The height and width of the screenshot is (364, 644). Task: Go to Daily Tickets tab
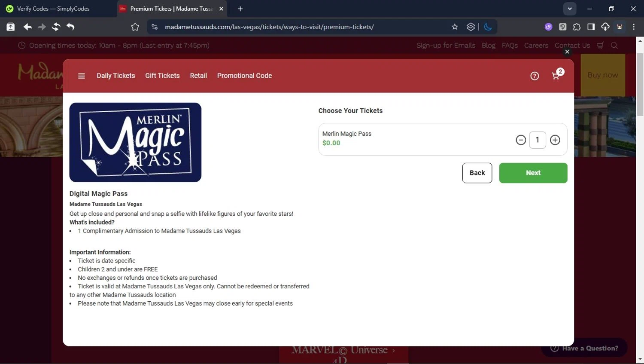point(116,76)
